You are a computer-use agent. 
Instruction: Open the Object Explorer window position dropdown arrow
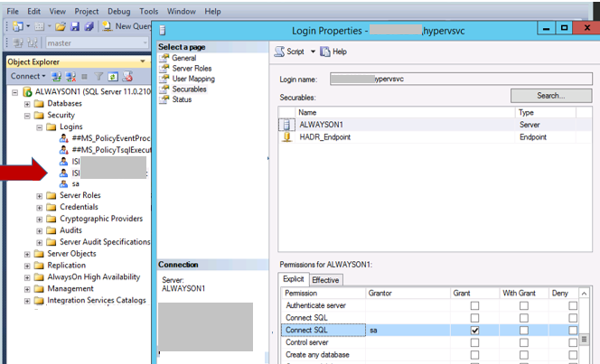click(x=143, y=61)
